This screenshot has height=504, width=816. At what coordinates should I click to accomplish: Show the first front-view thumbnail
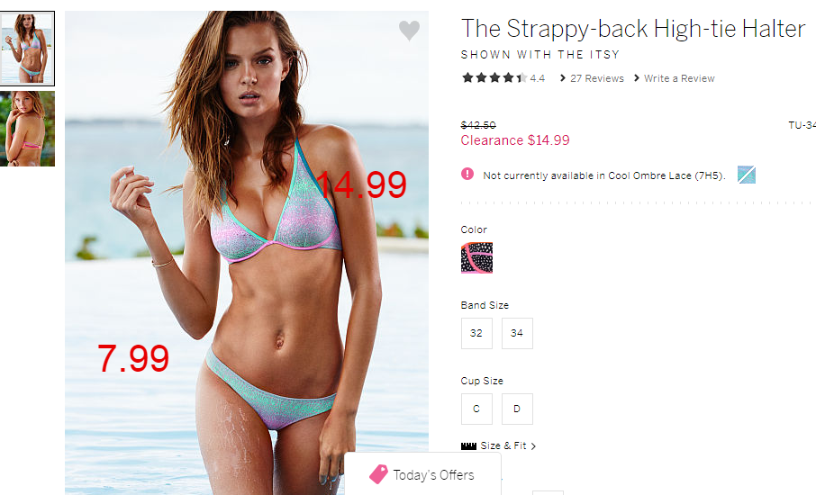click(27, 49)
